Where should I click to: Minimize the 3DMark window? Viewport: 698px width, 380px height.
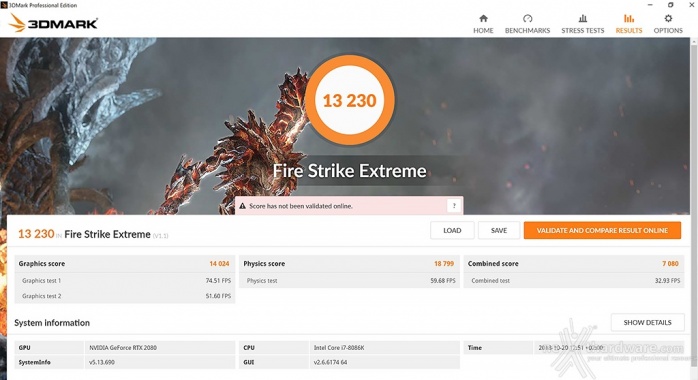[650, 5]
